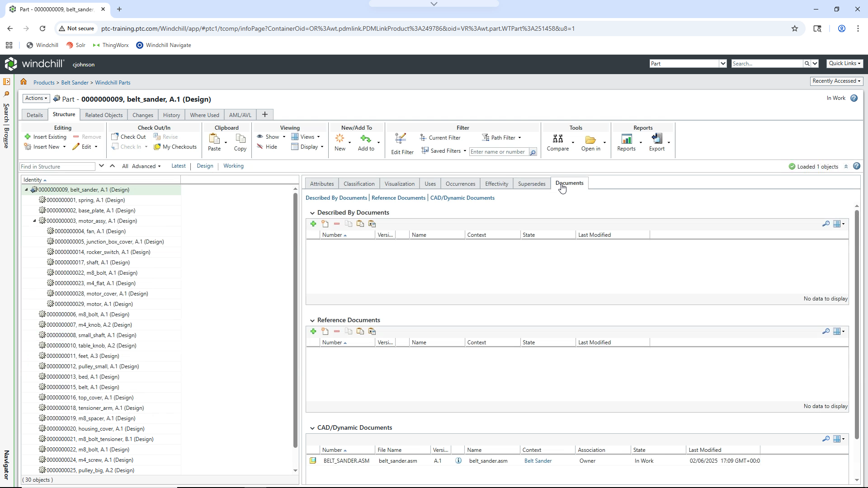Open My Checkouts
Screen dimensions: 868x488
[175, 147]
